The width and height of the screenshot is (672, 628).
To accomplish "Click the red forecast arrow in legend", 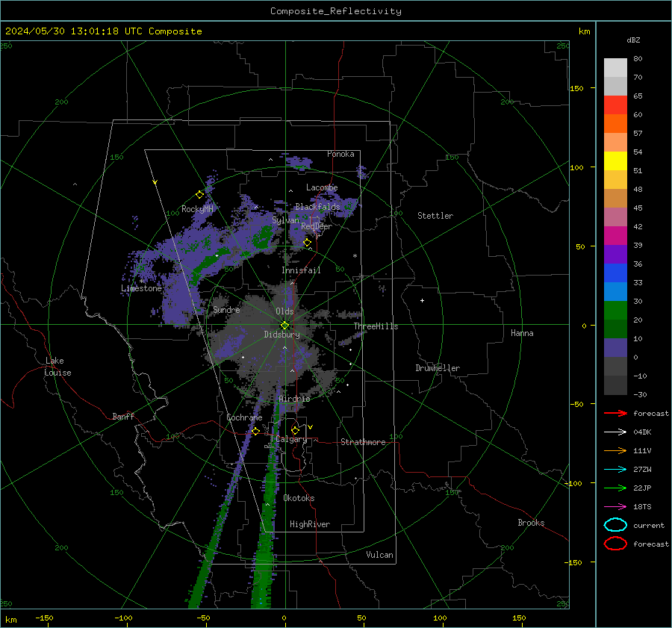I will (615, 413).
